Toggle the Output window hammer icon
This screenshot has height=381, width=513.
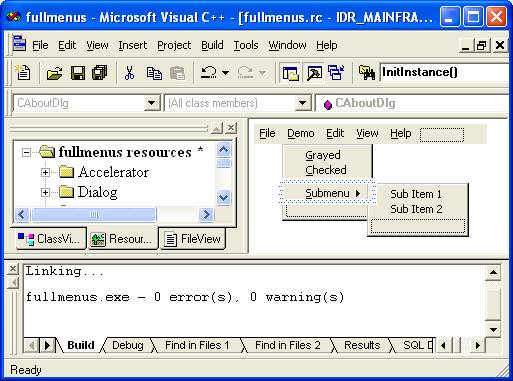point(314,73)
